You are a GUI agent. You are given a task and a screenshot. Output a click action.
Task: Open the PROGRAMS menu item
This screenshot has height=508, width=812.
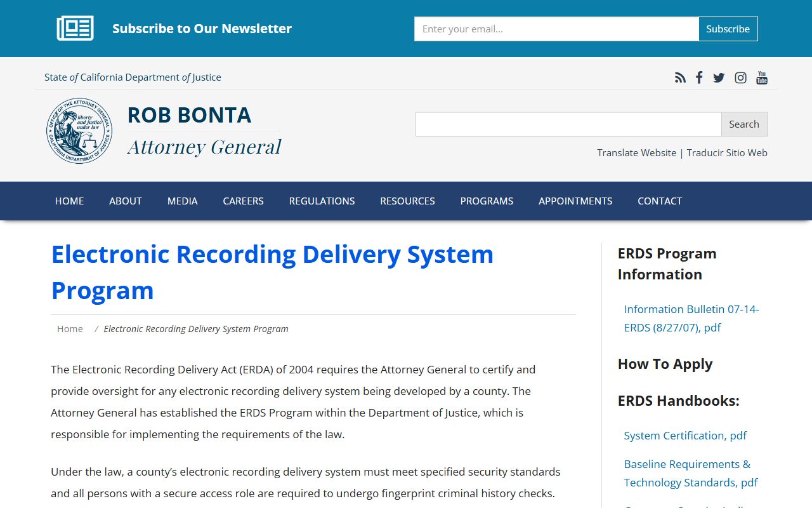tap(487, 201)
